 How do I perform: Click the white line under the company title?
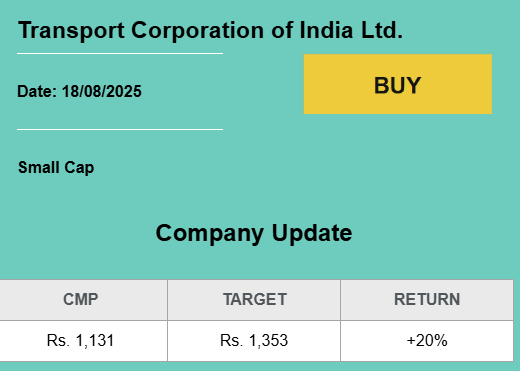click(120, 53)
